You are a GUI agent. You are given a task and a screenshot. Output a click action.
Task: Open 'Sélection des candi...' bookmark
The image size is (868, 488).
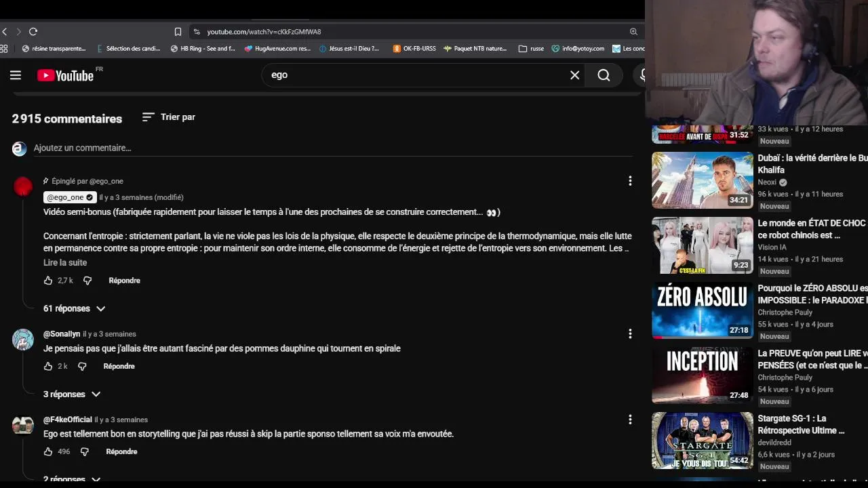coord(129,49)
